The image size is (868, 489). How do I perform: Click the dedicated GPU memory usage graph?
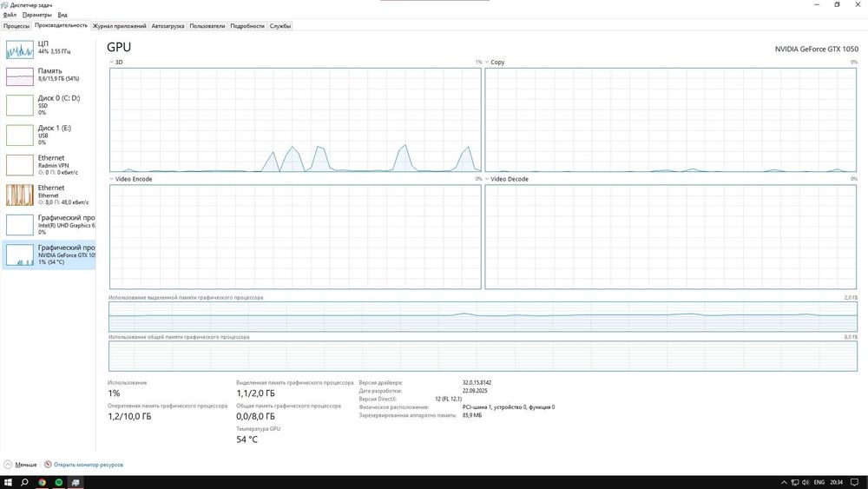point(483,317)
